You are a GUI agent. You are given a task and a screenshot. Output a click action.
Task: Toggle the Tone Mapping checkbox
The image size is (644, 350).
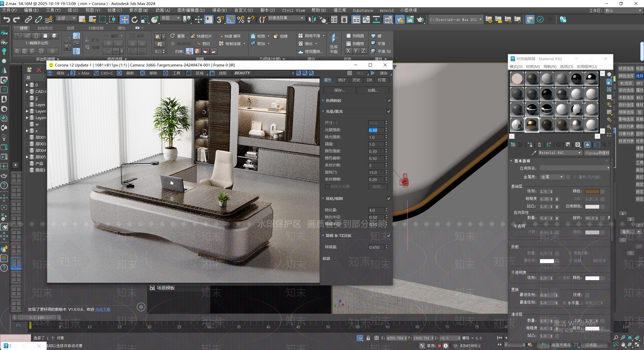tap(389, 101)
